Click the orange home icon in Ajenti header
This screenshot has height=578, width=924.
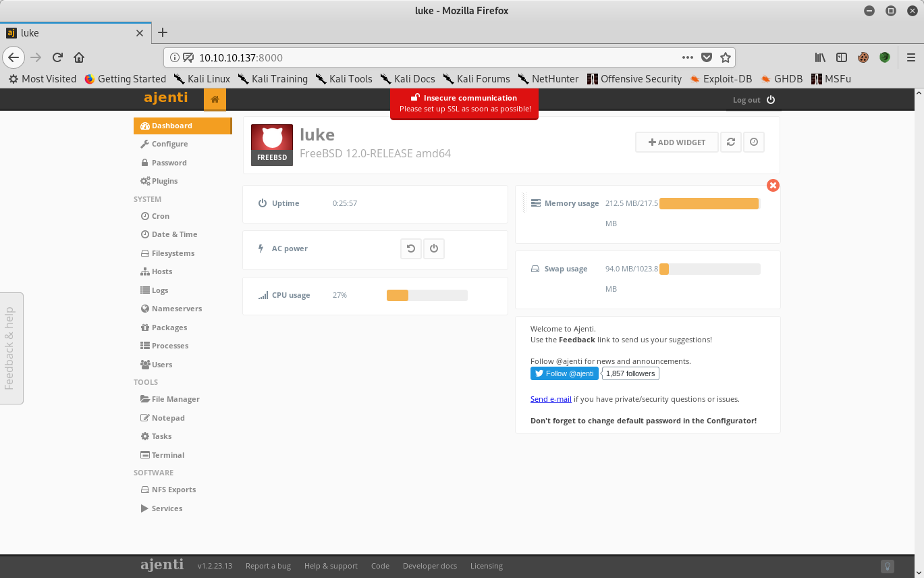[215, 99]
